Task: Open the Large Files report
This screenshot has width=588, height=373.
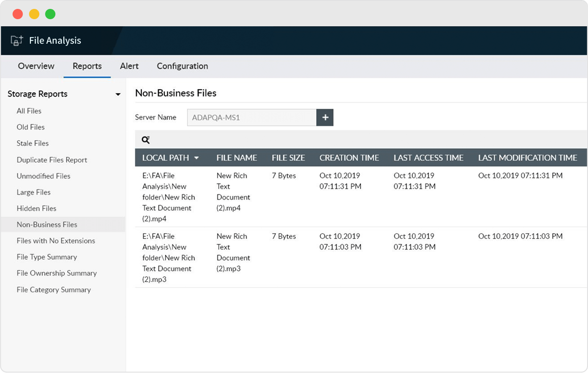Action: point(33,192)
